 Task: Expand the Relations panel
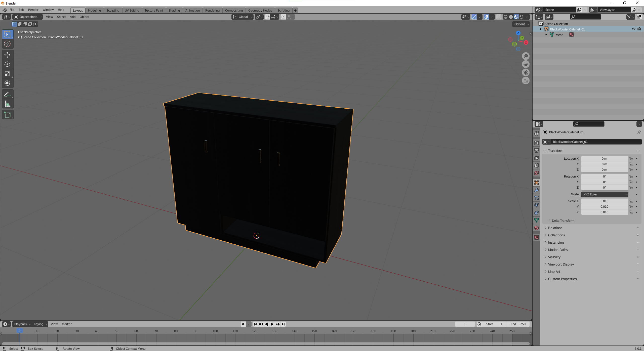tap(555, 228)
